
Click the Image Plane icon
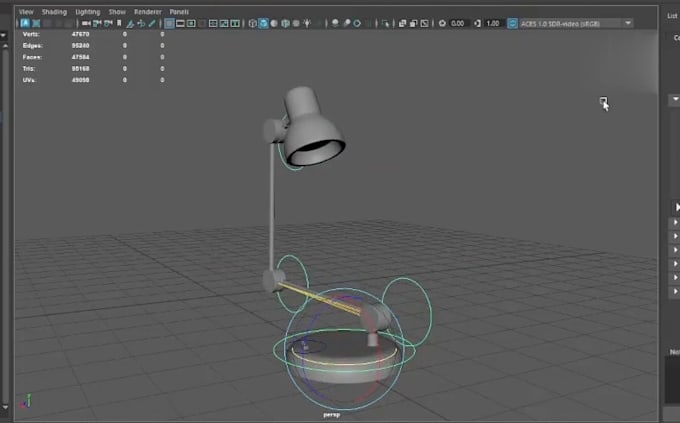(130, 23)
